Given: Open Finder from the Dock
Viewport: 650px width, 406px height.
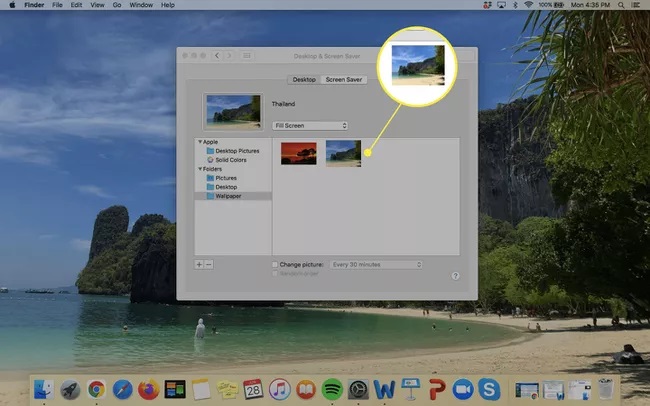Looking at the screenshot, I should (44, 390).
